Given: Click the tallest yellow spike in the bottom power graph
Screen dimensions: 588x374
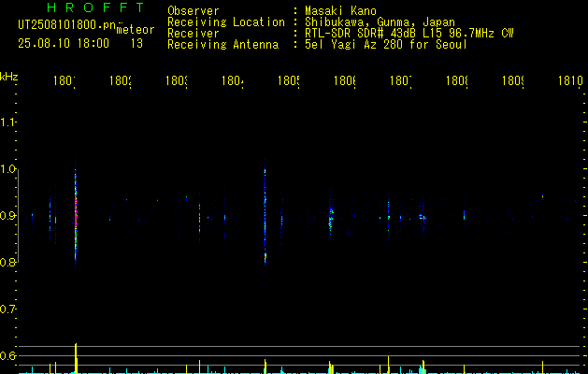Looking at the screenshot, I should [x=76, y=358].
